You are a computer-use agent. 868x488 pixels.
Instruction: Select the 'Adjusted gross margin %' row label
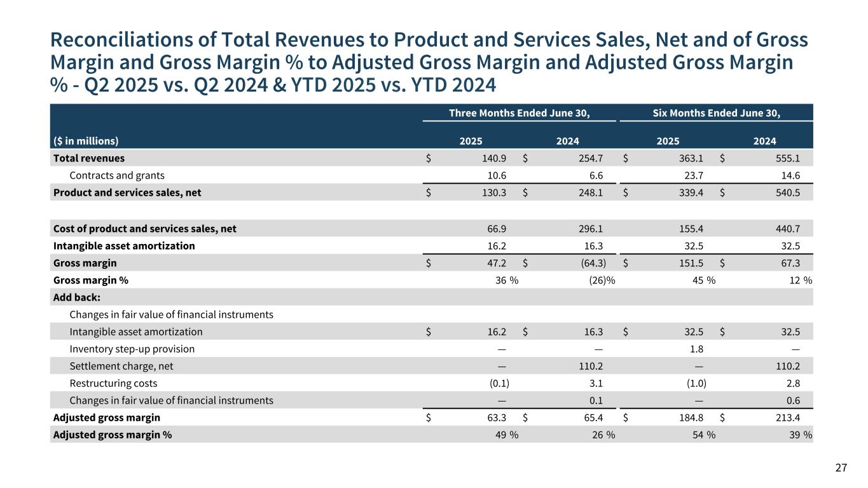[113, 435]
